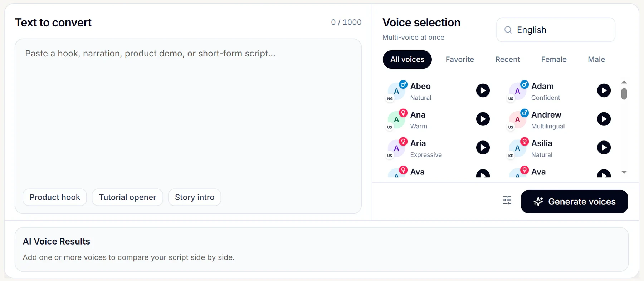The height and width of the screenshot is (281, 644).
Task: Click the search magnifier icon
Action: 508,30
